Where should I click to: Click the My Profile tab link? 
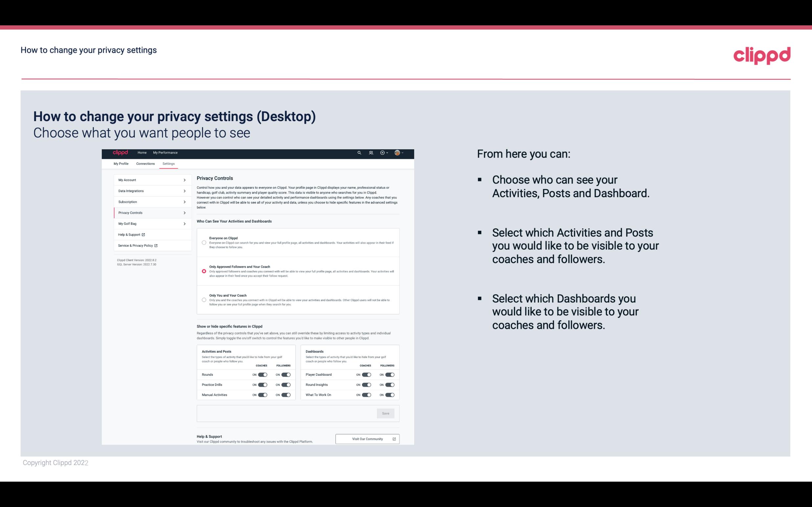[121, 163]
